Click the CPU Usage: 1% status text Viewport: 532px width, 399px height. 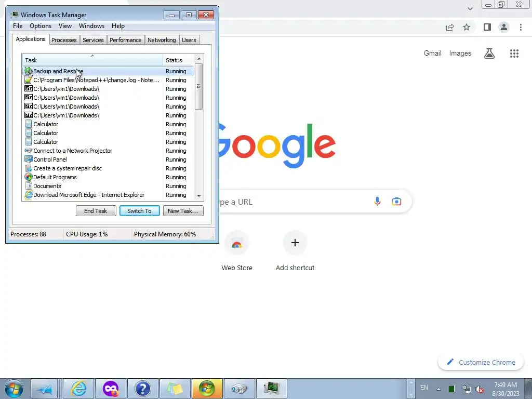click(x=87, y=234)
